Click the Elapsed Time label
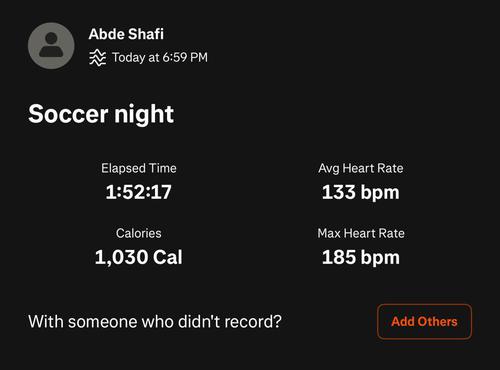The height and width of the screenshot is (370, 500). click(139, 168)
